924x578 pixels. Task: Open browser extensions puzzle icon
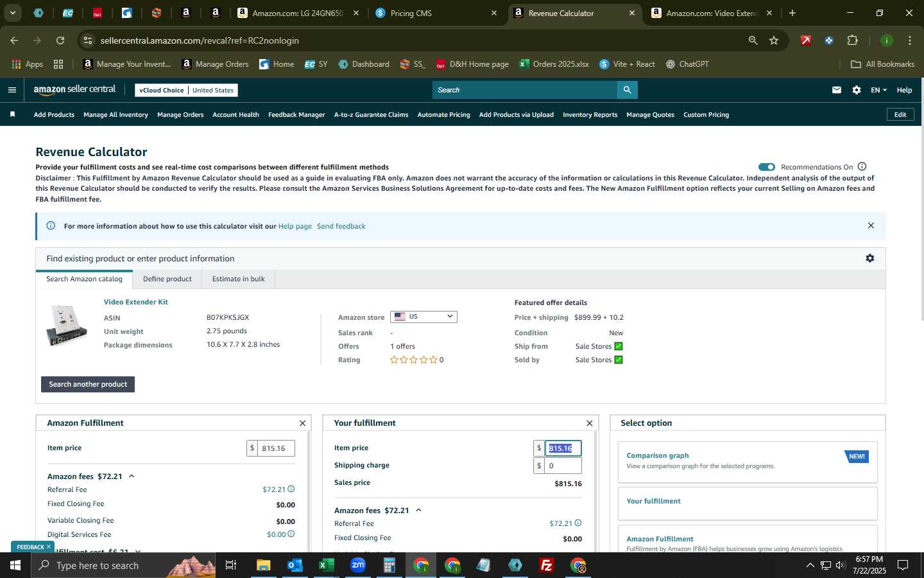(852, 40)
